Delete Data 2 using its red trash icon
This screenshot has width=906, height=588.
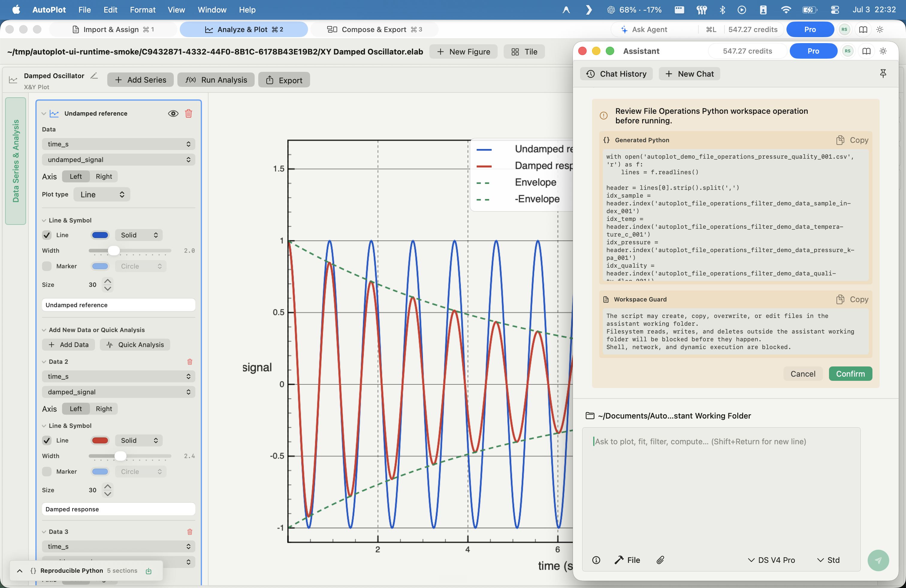click(x=190, y=362)
